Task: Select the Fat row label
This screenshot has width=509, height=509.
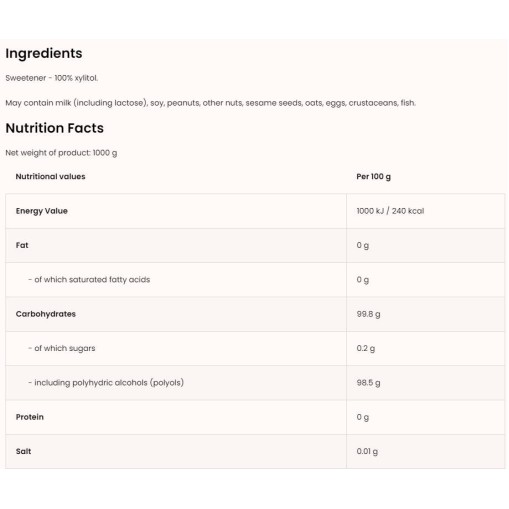Action: point(22,246)
